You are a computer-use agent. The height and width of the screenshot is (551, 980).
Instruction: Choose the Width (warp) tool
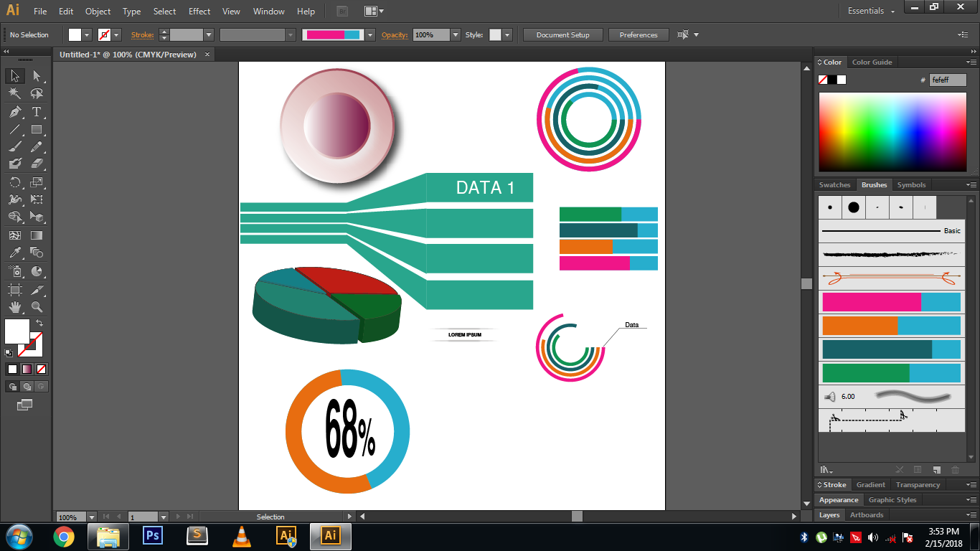click(x=14, y=200)
